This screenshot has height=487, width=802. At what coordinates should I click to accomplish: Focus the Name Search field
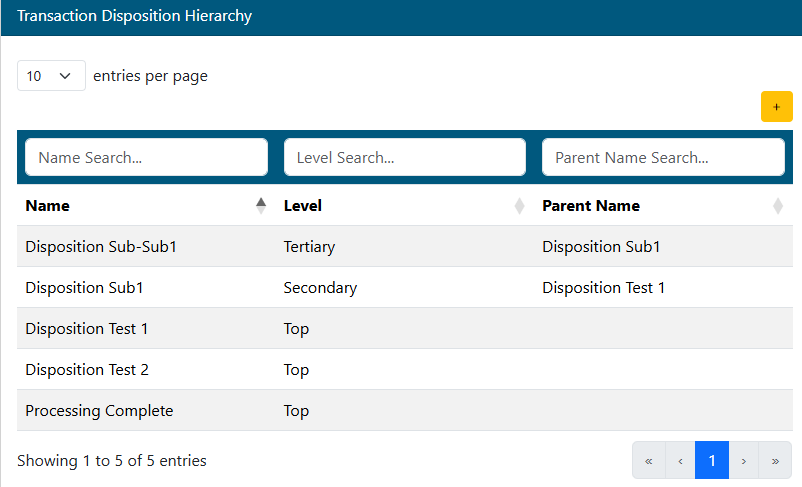[146, 157]
